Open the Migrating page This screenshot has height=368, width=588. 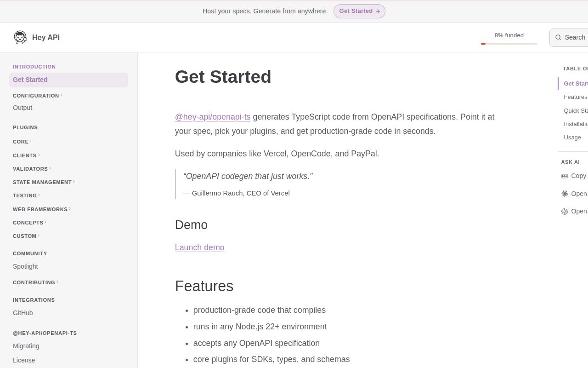pyautogui.click(x=26, y=346)
